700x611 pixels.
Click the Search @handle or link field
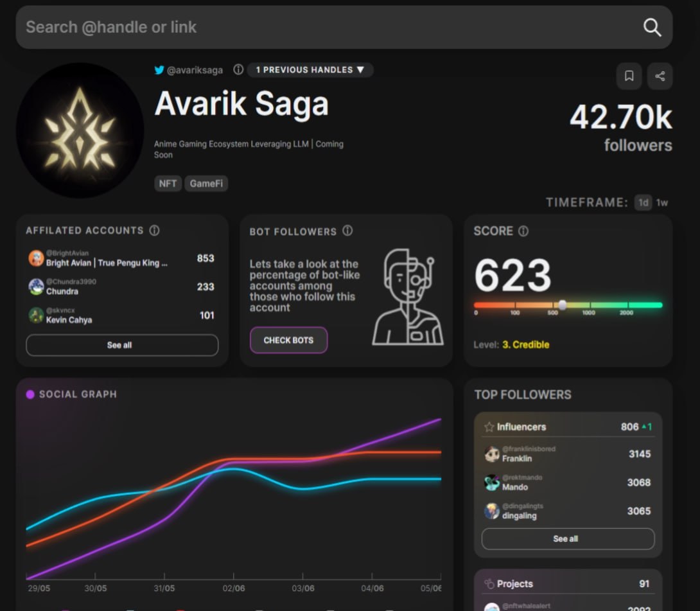[321, 28]
